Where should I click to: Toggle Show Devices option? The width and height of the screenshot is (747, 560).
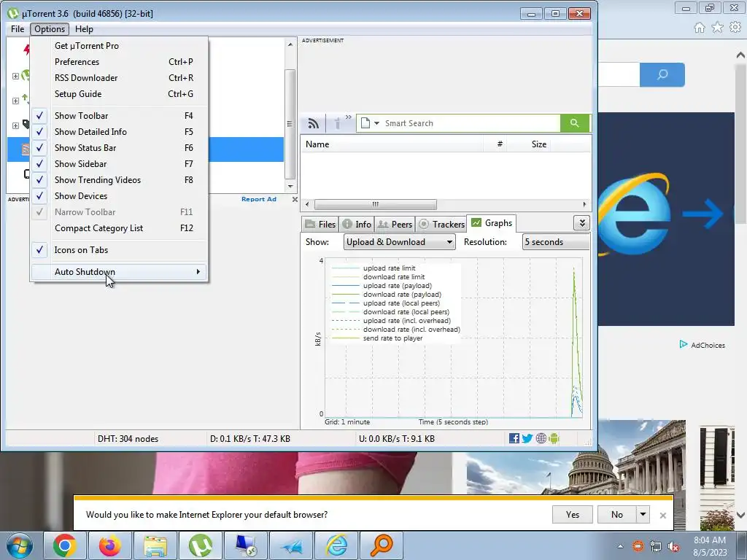click(x=119, y=196)
